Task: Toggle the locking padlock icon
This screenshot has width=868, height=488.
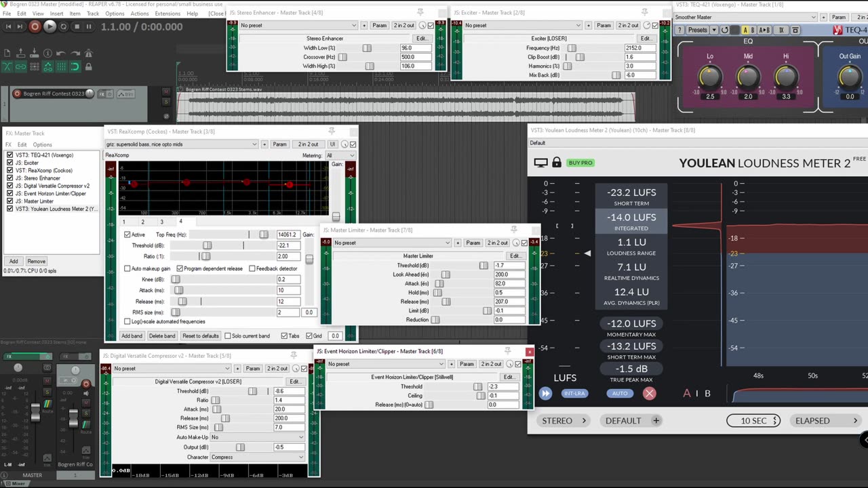Action: tap(87, 66)
